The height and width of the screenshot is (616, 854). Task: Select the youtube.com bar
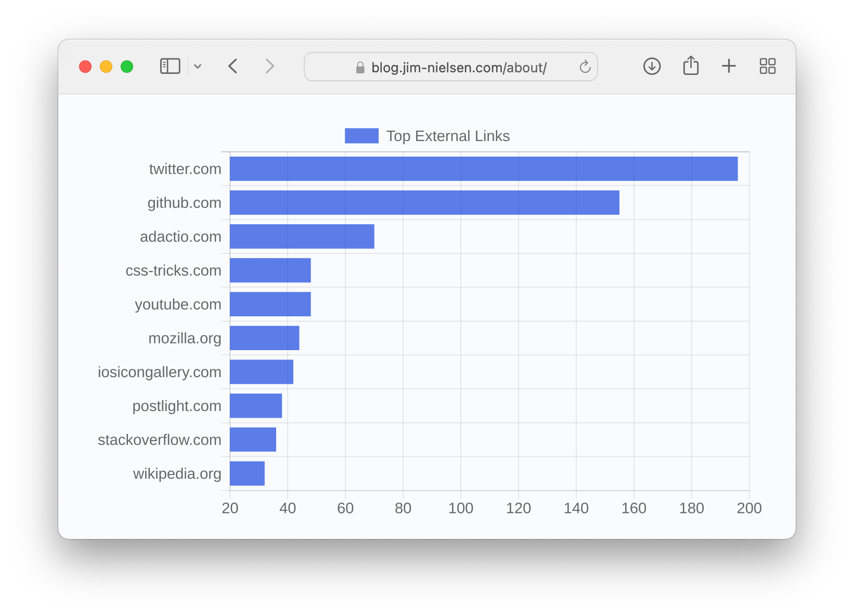click(x=270, y=304)
